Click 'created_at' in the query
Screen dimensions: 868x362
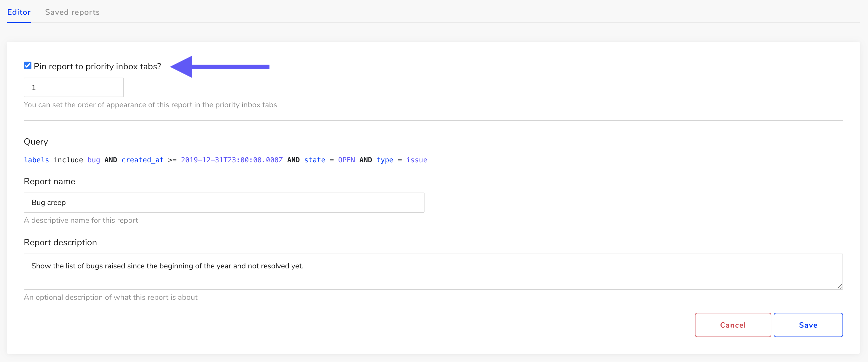coord(143,160)
